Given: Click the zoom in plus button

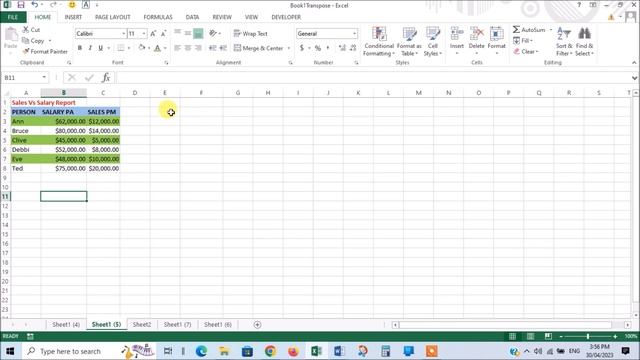Looking at the screenshot, I should click(x=615, y=336).
